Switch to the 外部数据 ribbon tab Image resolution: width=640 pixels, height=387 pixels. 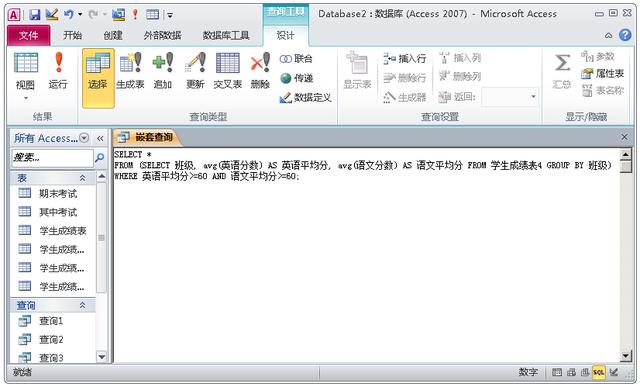point(162,35)
